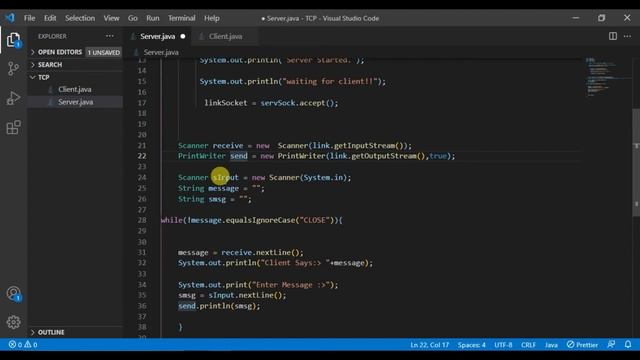Open Client.java from the file tree
Screen dimensions: 640x360
[x=75, y=89]
